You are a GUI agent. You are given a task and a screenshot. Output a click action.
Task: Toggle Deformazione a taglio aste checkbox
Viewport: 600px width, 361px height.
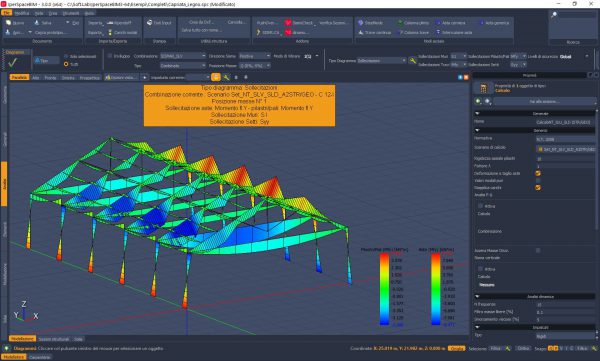[x=538, y=173]
